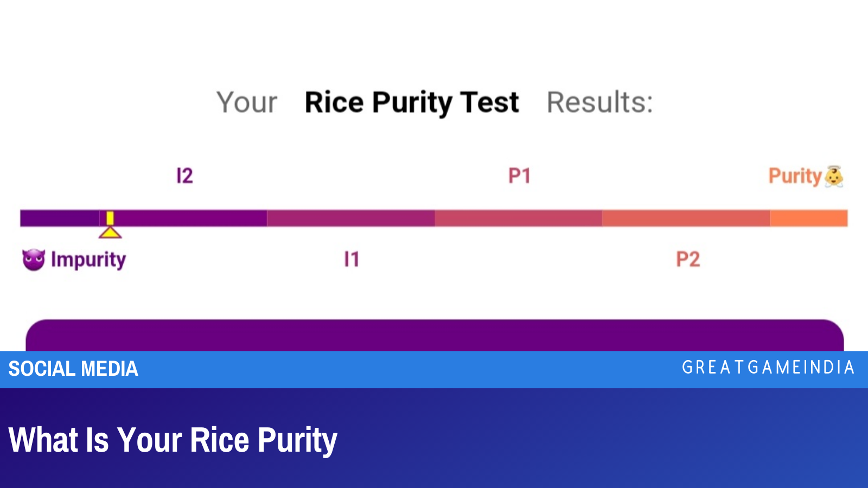868x488 pixels.
Task: Click the devil emoji next to Impurity
Action: pos(34,259)
